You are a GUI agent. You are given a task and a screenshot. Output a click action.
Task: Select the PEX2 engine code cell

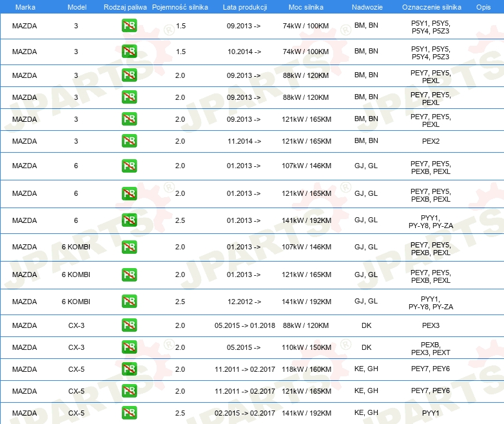(x=431, y=141)
